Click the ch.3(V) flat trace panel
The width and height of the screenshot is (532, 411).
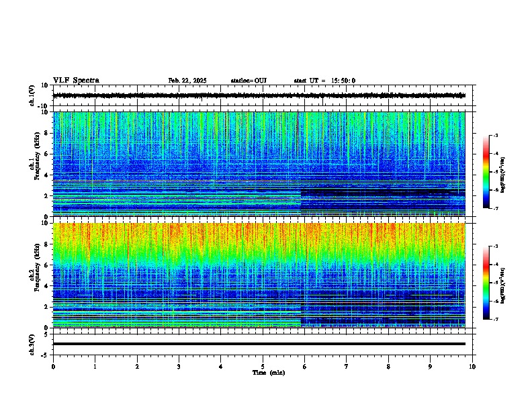(263, 345)
